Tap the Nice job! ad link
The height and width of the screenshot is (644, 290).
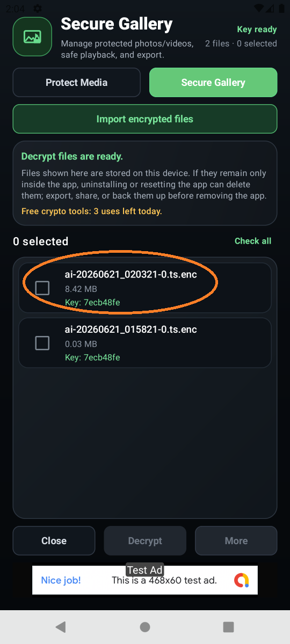point(61,580)
